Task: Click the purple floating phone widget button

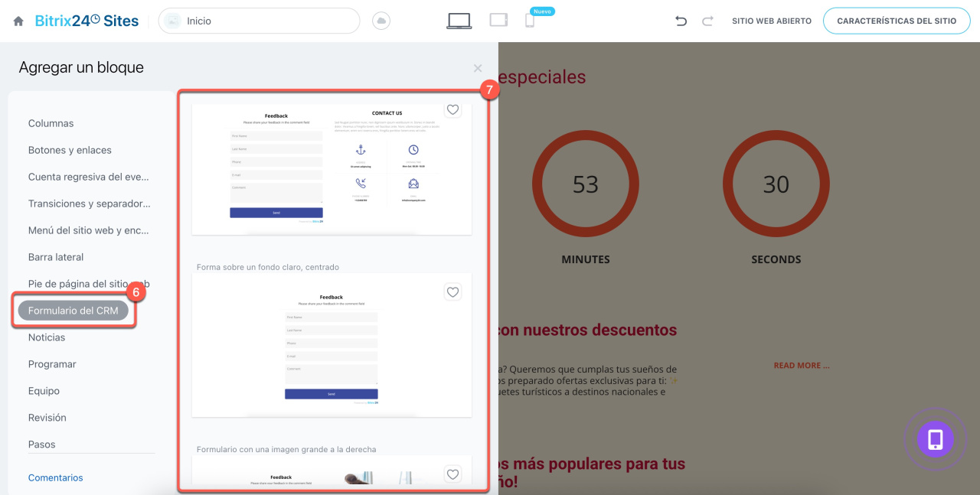Action: (x=935, y=439)
